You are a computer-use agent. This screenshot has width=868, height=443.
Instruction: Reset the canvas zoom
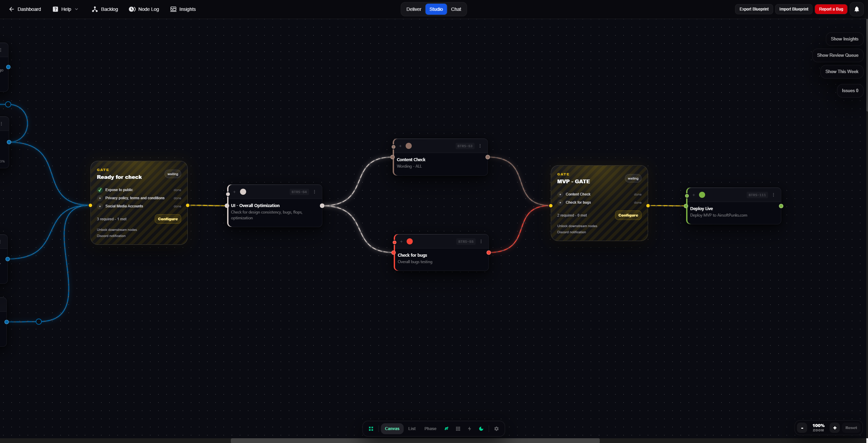pyautogui.click(x=851, y=428)
